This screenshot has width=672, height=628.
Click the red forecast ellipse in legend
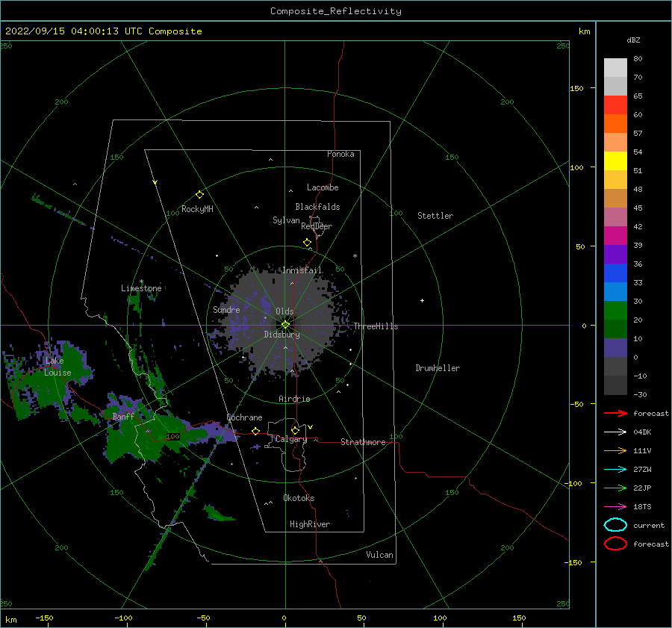615,544
